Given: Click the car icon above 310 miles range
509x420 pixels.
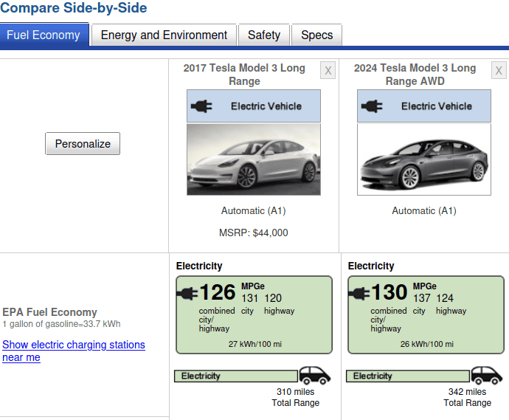Looking at the screenshot, I should (x=314, y=375).
